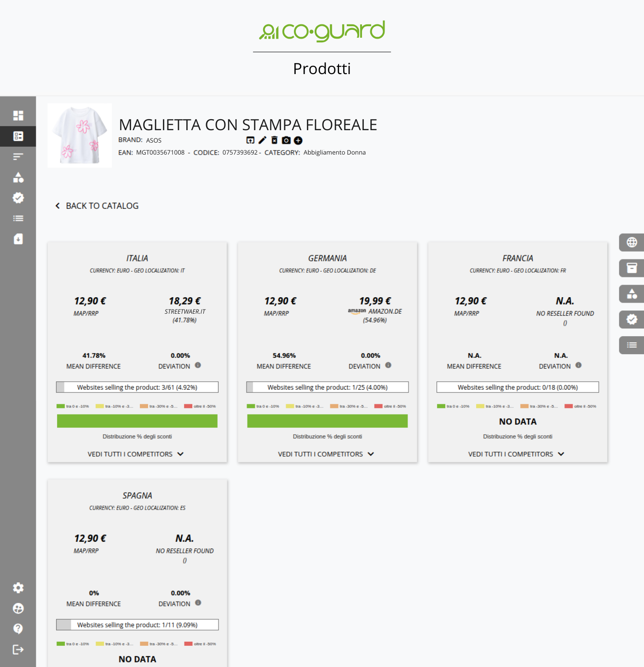This screenshot has height=667, width=644.
Task: Click the 18,29 € price in the Italia card
Action: point(185,301)
